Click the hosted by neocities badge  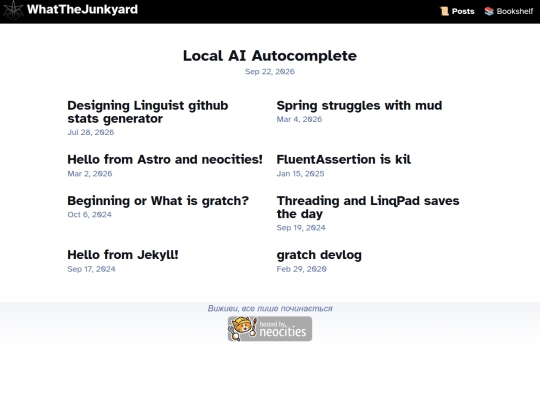coord(270,329)
